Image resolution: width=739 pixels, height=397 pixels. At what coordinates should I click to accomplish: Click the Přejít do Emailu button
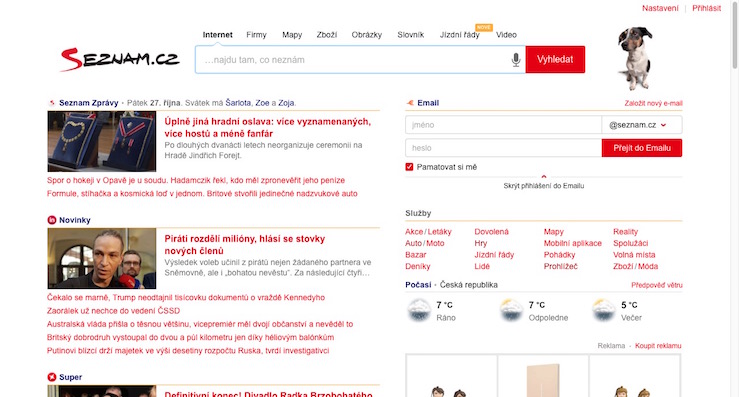pyautogui.click(x=642, y=148)
